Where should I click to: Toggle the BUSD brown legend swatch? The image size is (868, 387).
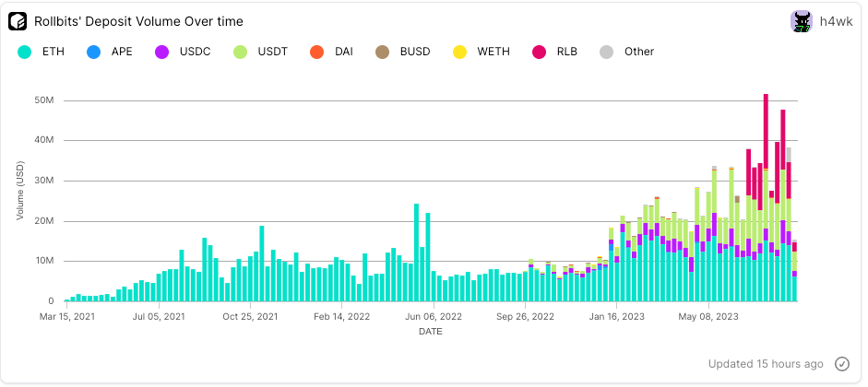pos(383,52)
